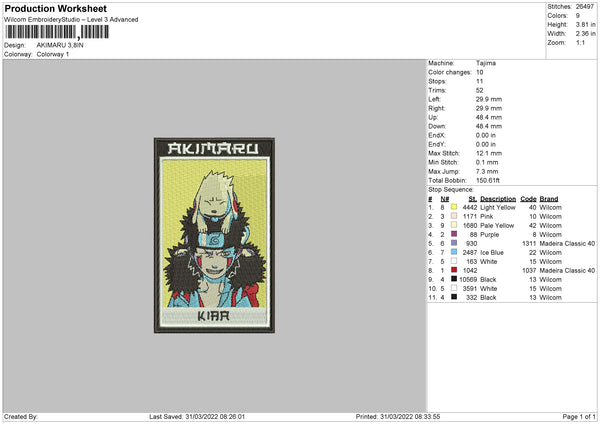Select the Pale Yellow description text

point(497,225)
